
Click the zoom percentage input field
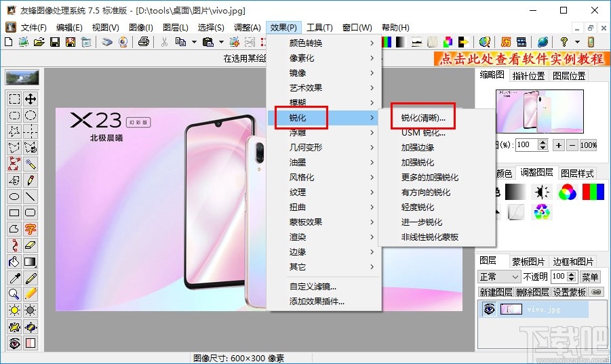[x=526, y=145]
